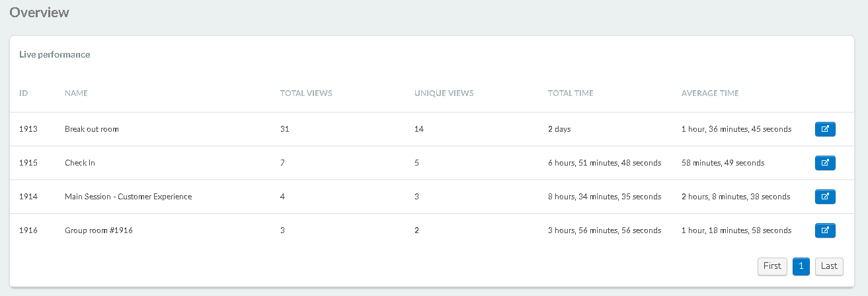Click the 'Live performance' panel title
The height and width of the screenshot is (296, 868).
pos(55,54)
